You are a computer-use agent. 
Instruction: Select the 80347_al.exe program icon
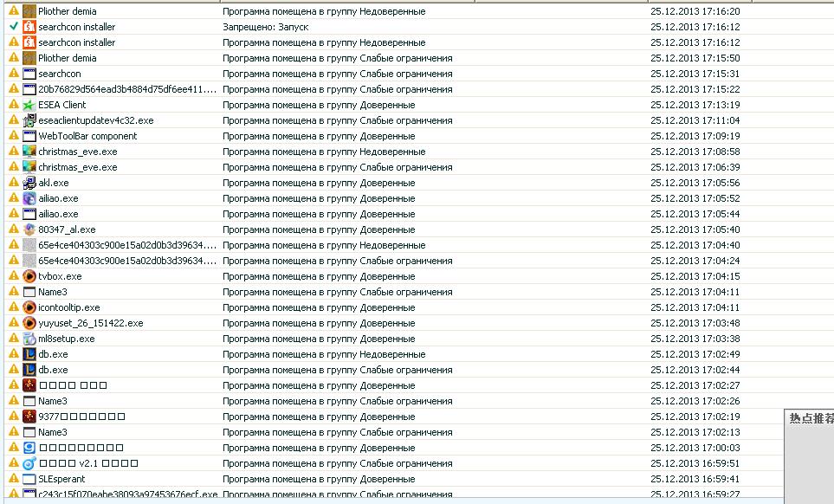coord(29,229)
